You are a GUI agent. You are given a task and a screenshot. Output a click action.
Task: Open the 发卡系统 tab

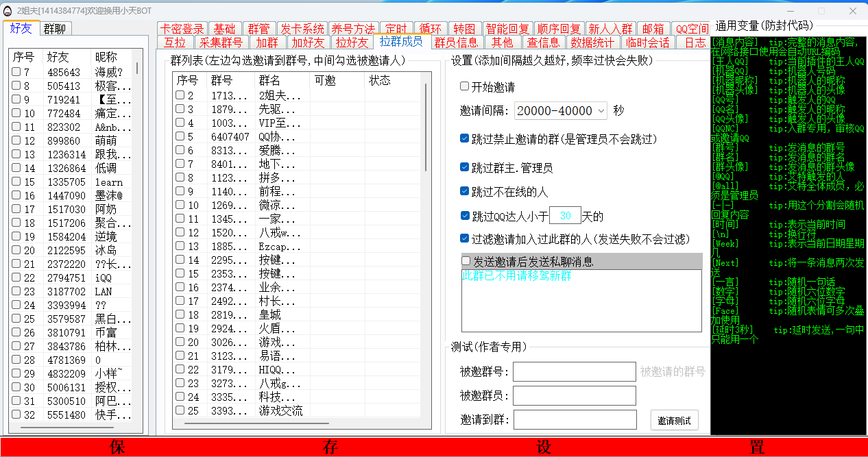302,29
